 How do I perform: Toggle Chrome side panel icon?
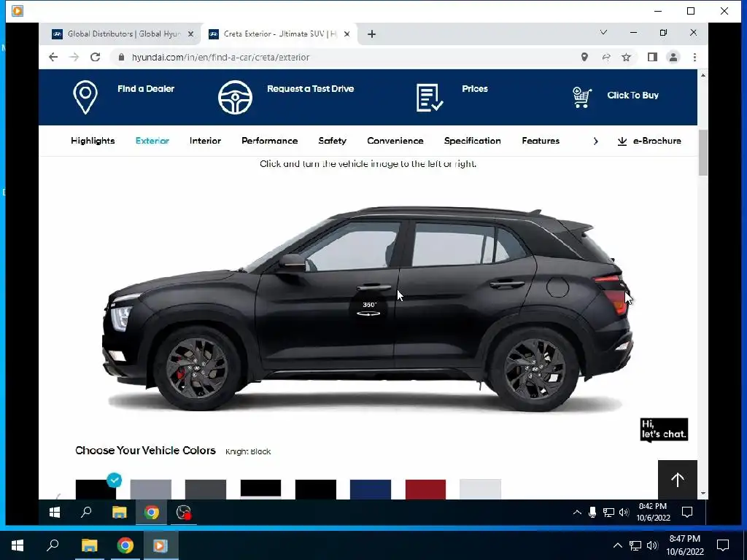click(652, 57)
